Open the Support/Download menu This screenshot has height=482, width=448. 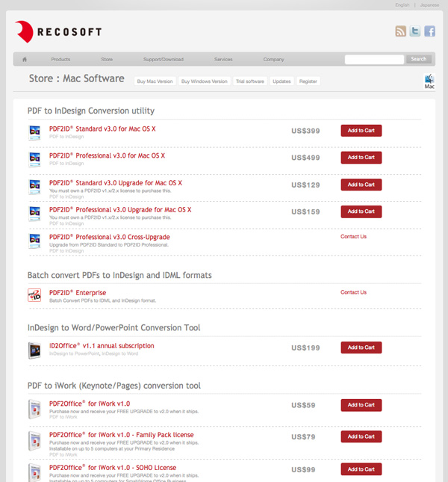tap(164, 59)
